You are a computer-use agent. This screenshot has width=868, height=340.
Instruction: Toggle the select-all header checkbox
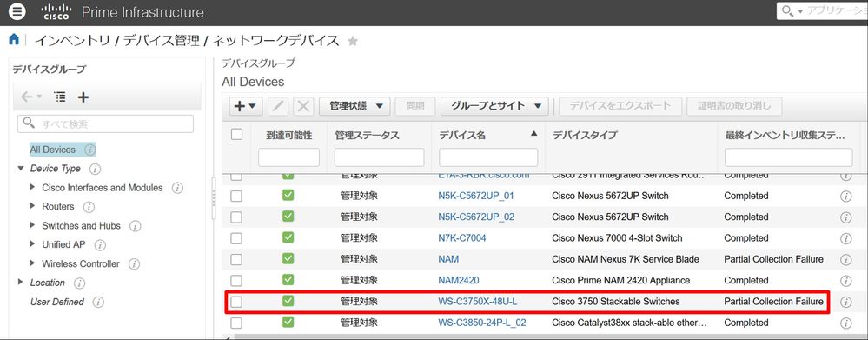click(236, 134)
